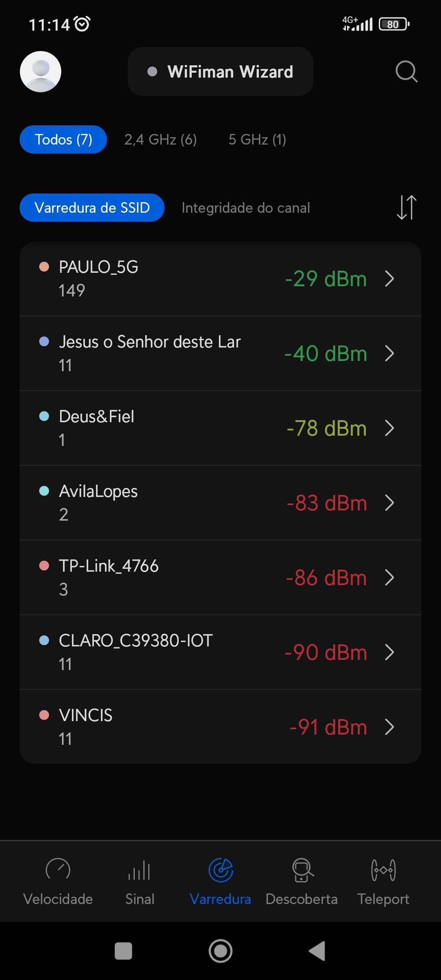The image size is (441, 980).
Task: Open the Velocidade speed test icon
Action: pyautogui.click(x=58, y=870)
